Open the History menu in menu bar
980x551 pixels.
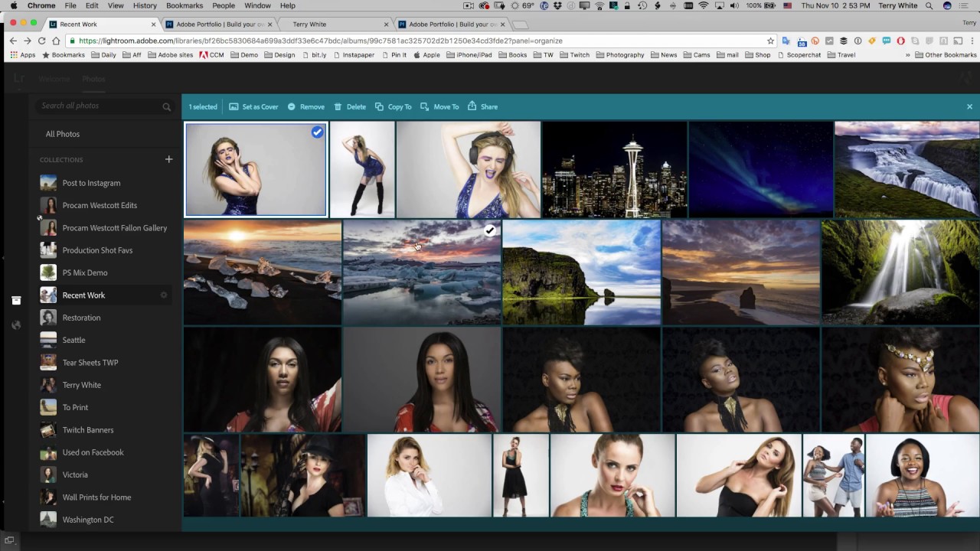coord(145,5)
